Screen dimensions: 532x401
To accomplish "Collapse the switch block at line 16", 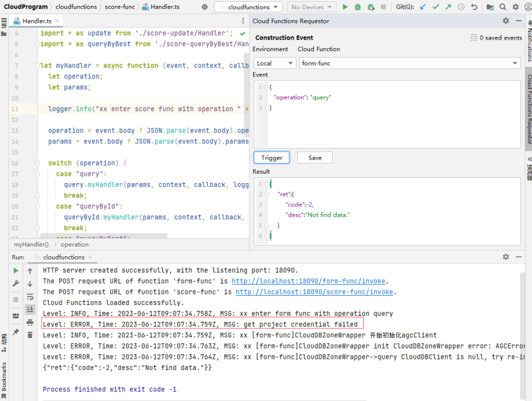I will pyautogui.click(x=38, y=163).
